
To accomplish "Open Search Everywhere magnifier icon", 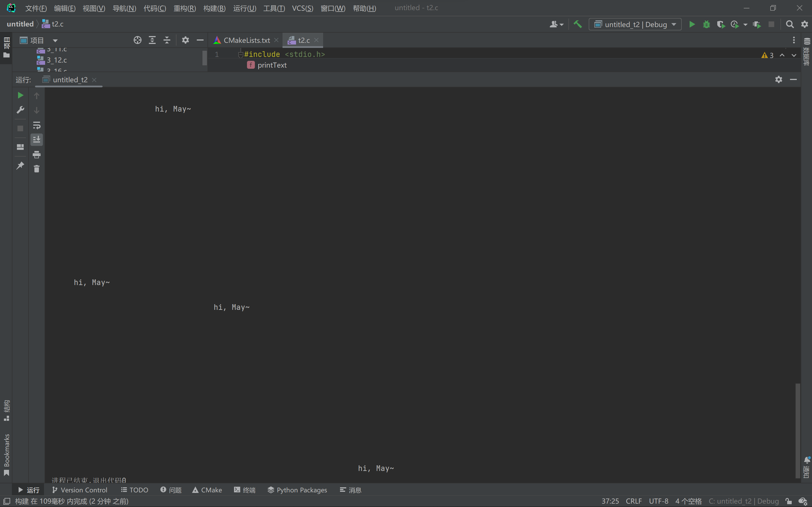I will [790, 24].
